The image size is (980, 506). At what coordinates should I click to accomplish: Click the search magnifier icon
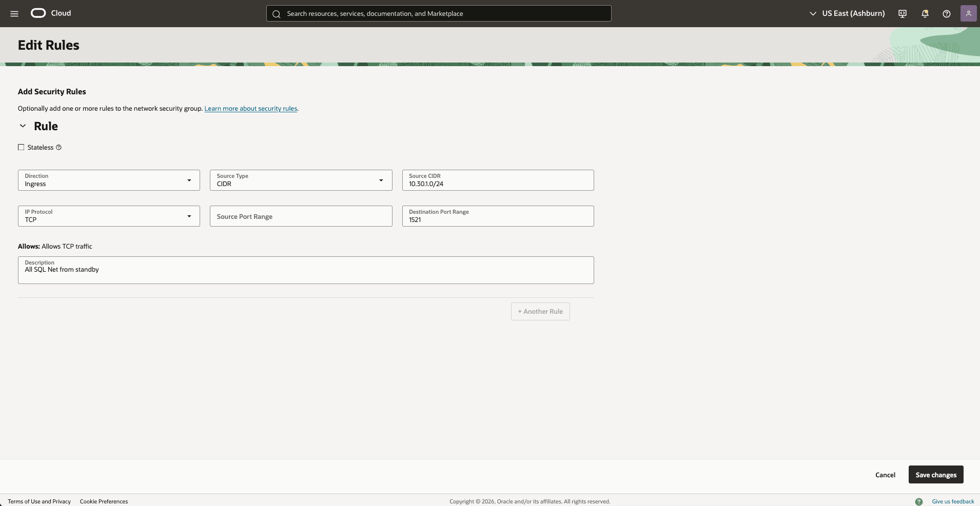pyautogui.click(x=277, y=13)
